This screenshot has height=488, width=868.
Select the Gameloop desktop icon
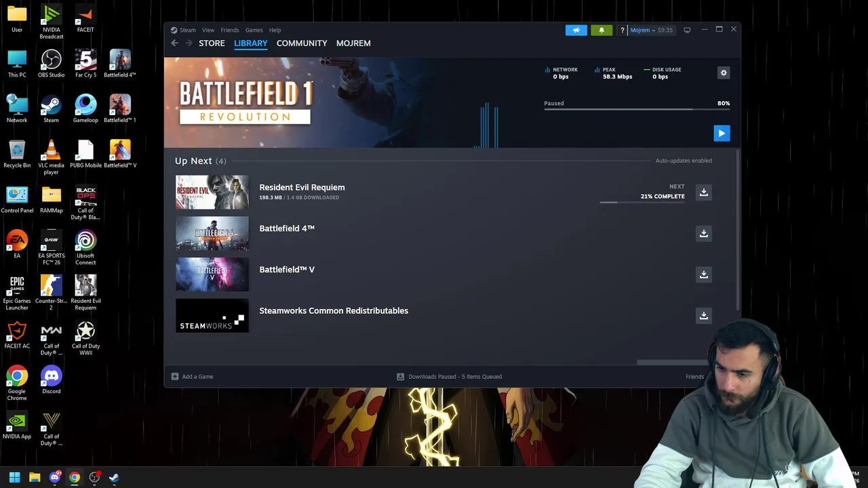click(x=85, y=109)
